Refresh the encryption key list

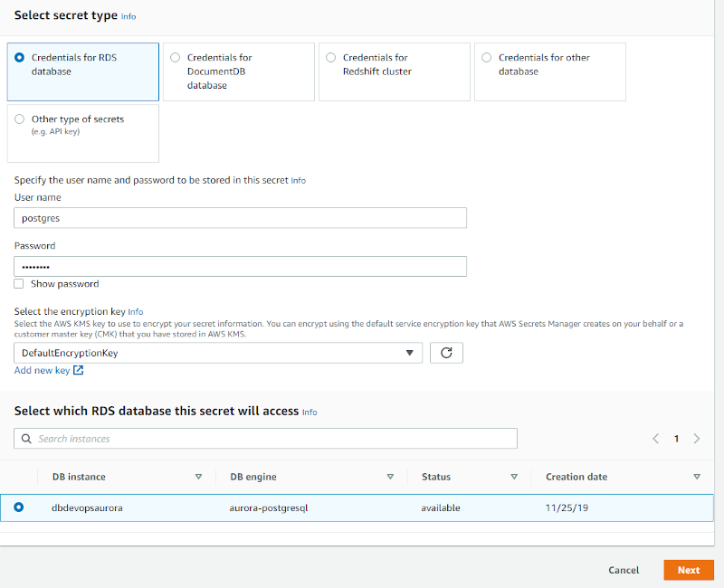(x=448, y=352)
